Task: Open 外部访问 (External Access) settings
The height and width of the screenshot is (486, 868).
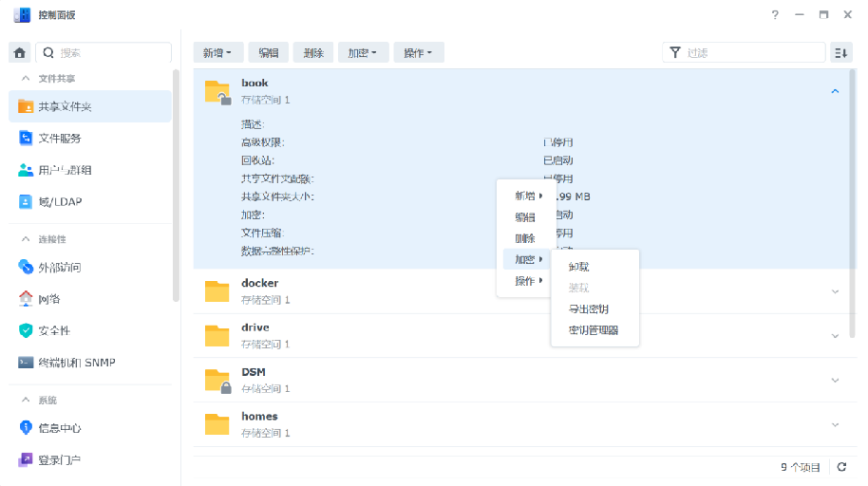Action: pos(59,268)
